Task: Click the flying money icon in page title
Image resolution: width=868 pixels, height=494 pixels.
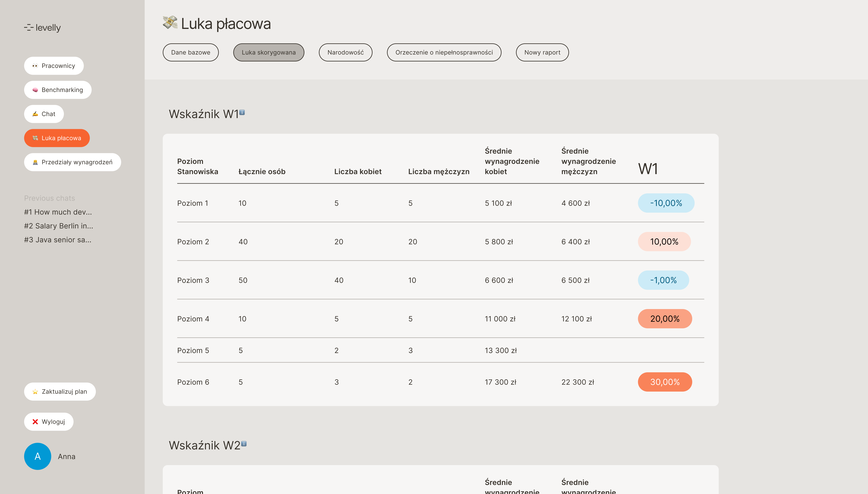Action: [x=170, y=23]
